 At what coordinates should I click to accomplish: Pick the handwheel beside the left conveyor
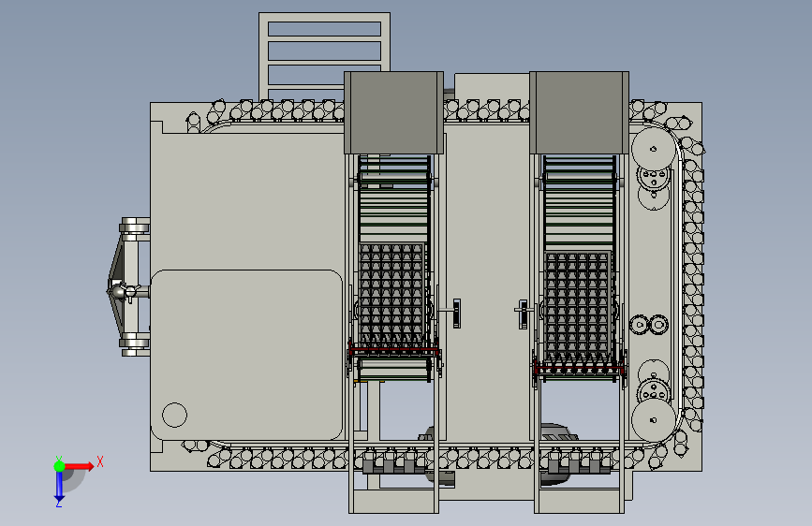(456, 314)
